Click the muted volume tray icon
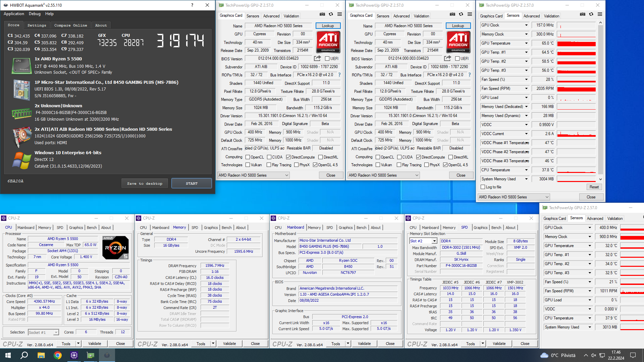Viewport: 644px width, 362px height. (x=593, y=355)
